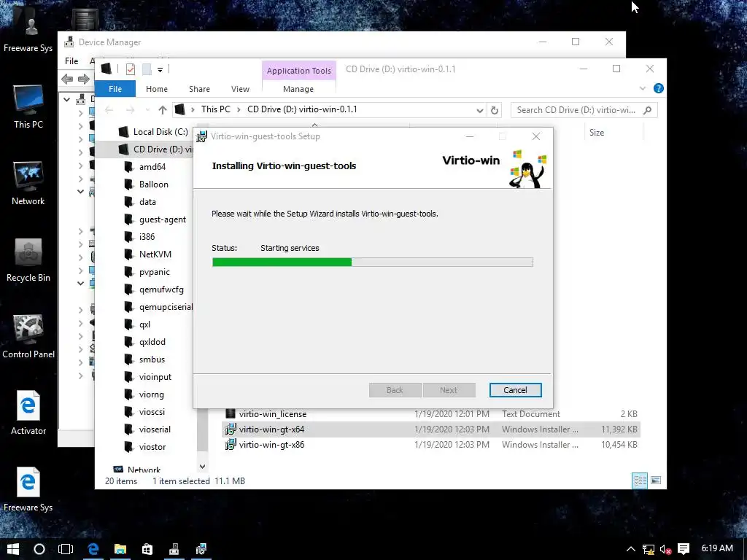Screen dimensions: 747x560
Task: Select Local Disk (C:) in the tree
Action: pyautogui.click(x=160, y=132)
